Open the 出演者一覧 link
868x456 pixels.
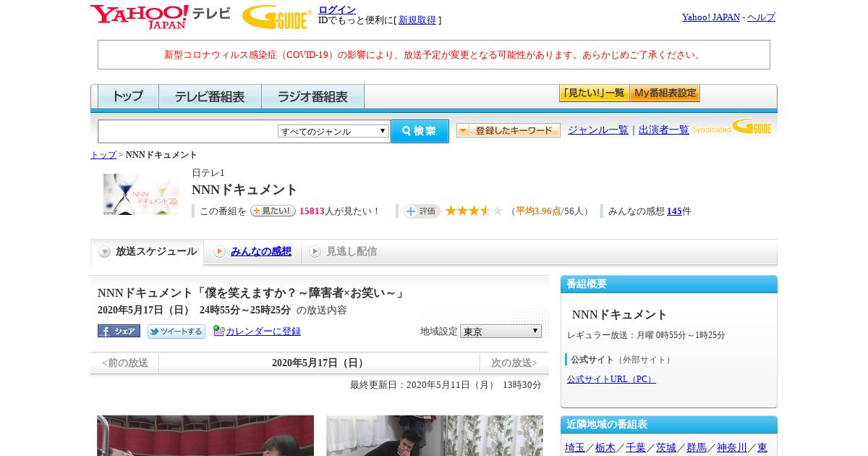(x=664, y=130)
